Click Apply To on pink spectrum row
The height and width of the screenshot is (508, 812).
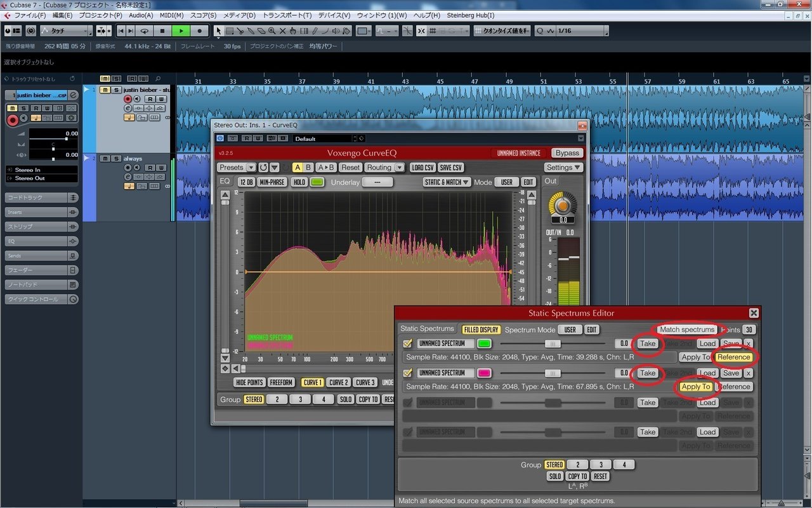pos(696,387)
